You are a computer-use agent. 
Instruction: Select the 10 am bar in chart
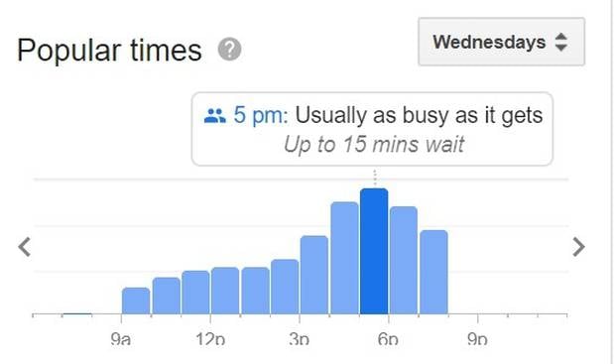pyautogui.click(x=167, y=296)
